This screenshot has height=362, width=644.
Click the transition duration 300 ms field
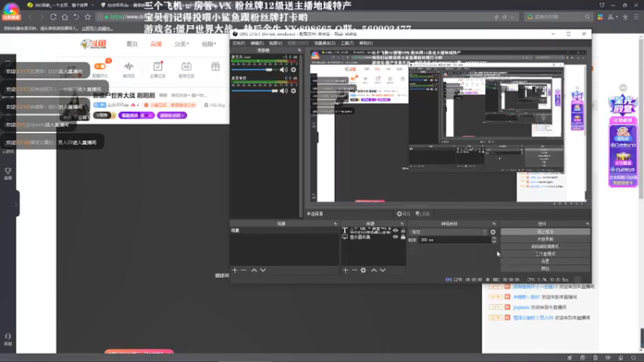454,240
